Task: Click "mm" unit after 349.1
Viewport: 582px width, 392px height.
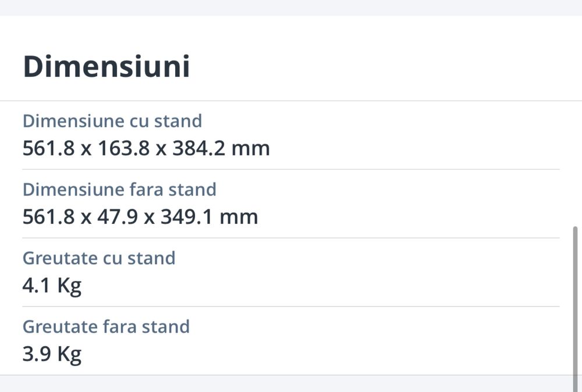Action: click(x=239, y=217)
